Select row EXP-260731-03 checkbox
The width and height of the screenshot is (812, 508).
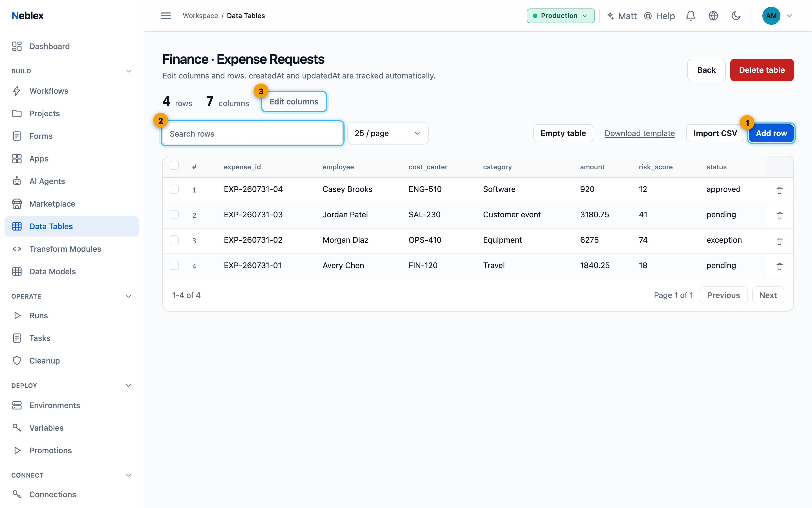coord(174,214)
